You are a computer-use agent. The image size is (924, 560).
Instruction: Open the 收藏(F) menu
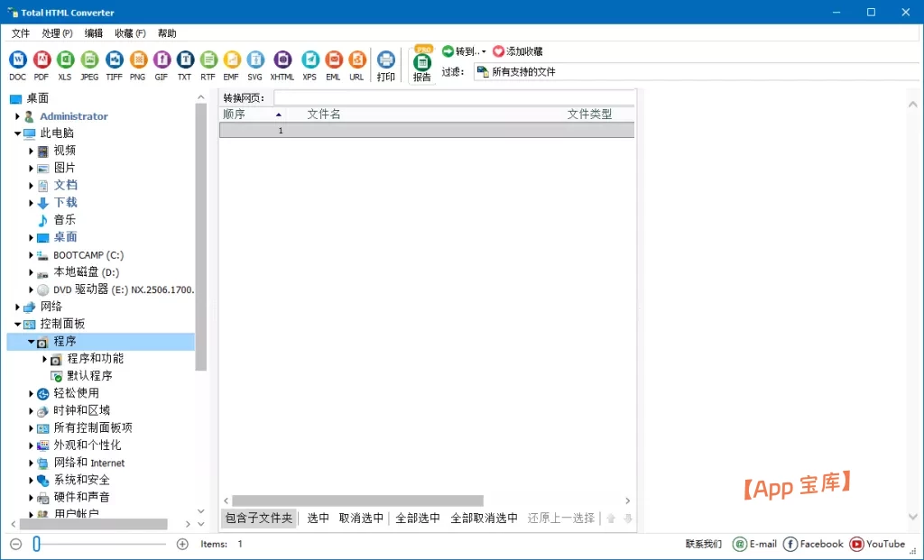click(x=129, y=33)
